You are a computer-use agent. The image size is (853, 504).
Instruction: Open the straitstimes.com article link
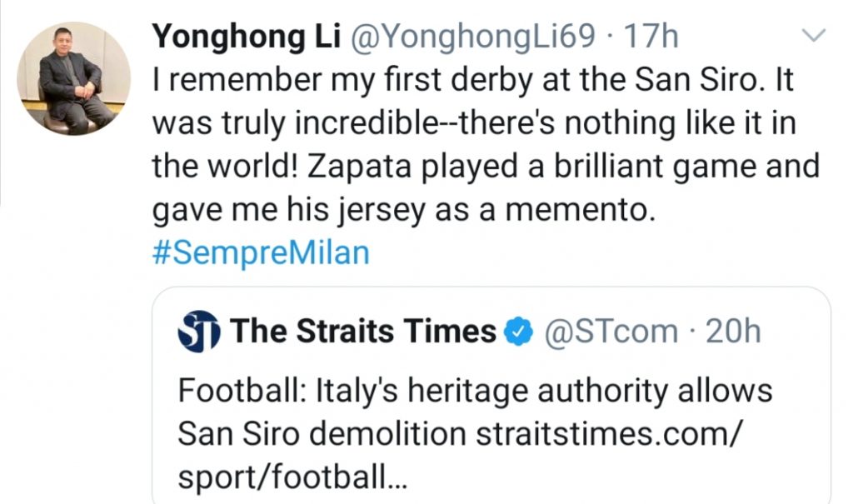[x=607, y=433]
